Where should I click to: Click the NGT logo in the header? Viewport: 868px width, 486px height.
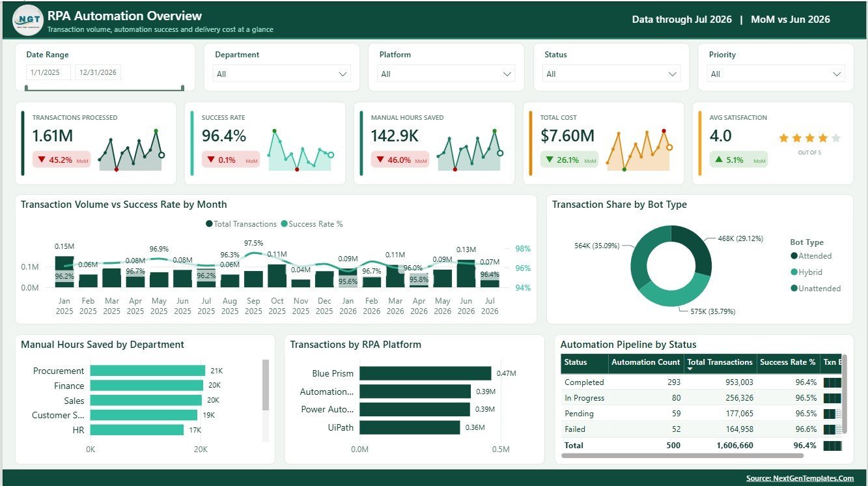click(29, 20)
